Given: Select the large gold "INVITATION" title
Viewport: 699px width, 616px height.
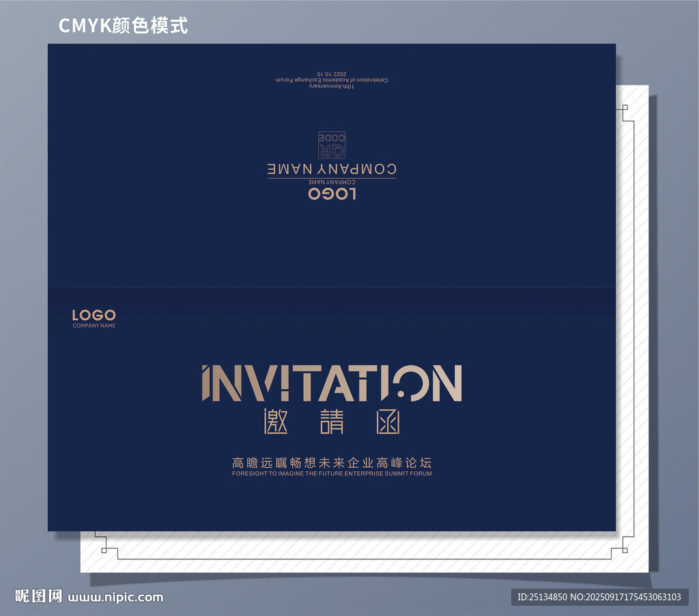Looking at the screenshot, I should pyautogui.click(x=332, y=383).
